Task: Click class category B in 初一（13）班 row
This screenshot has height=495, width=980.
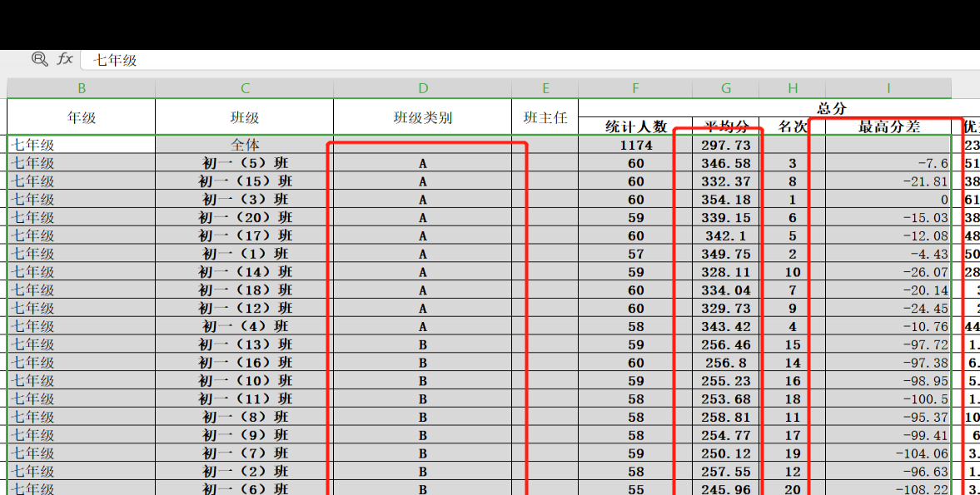Action: pyautogui.click(x=422, y=344)
